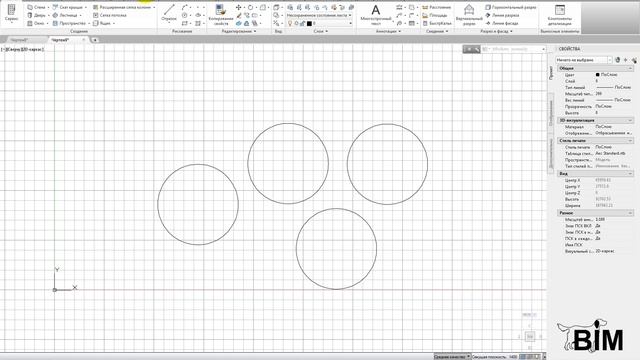The width and height of the screenshot is (640, 360).
Task: Toggle the PICKADD icon in Свойства panel
Action: point(618,60)
